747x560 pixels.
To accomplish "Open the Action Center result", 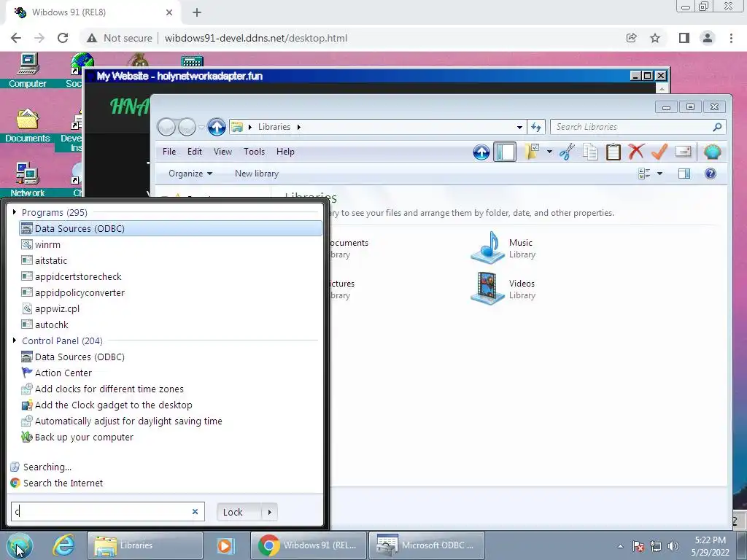I will tap(171, 373).
